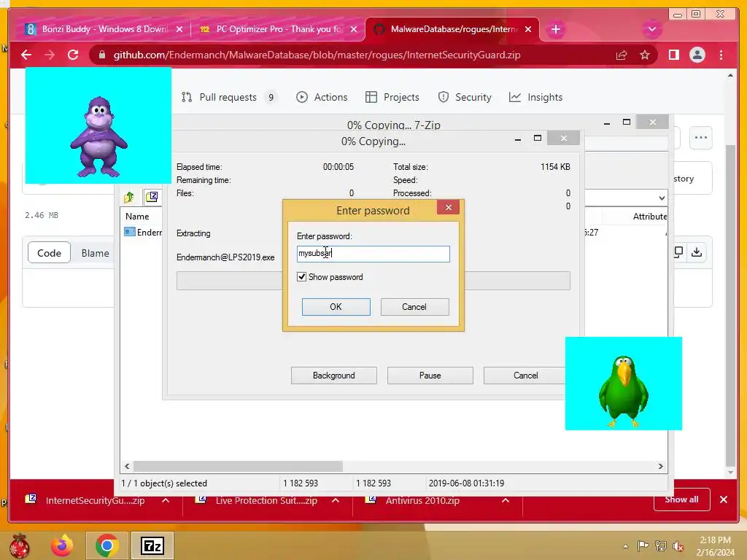Switch to Blame view on GitHub
The height and width of the screenshot is (560, 747).
point(95,253)
